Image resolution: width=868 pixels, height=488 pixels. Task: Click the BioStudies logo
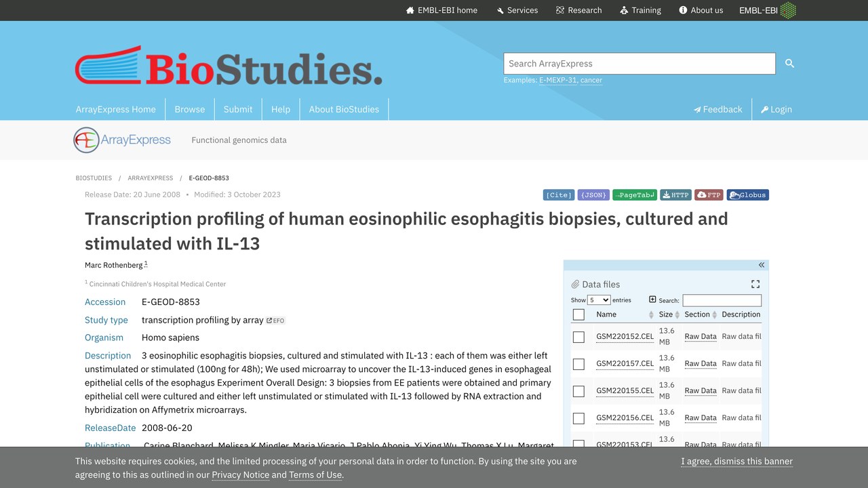pos(229,66)
